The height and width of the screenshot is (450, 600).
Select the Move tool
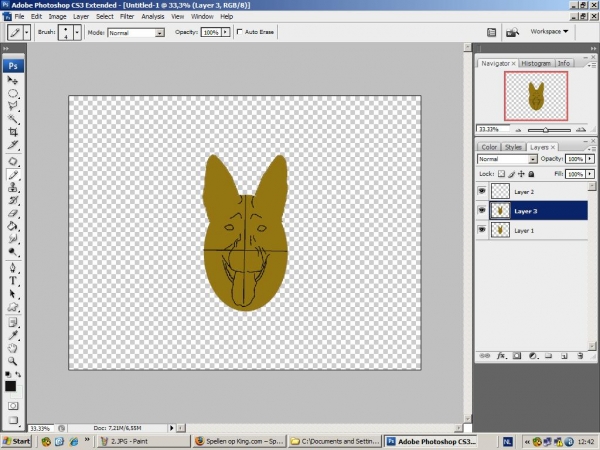click(13, 80)
